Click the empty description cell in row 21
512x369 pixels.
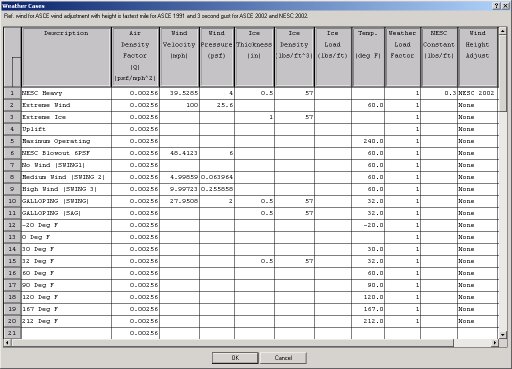click(x=66, y=333)
